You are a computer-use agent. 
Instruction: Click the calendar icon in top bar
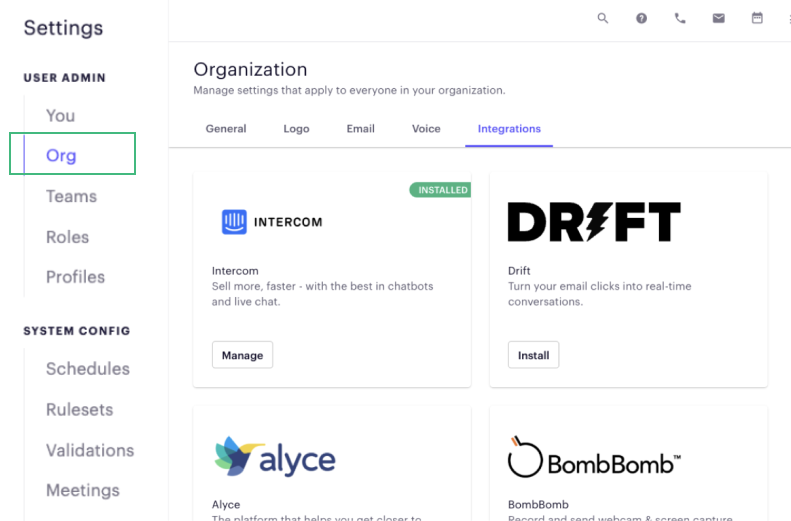click(757, 18)
